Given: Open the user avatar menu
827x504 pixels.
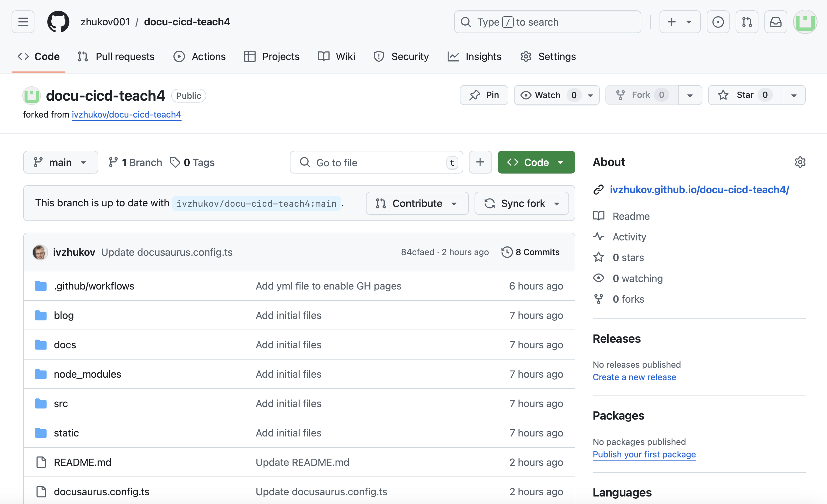Looking at the screenshot, I should (805, 22).
